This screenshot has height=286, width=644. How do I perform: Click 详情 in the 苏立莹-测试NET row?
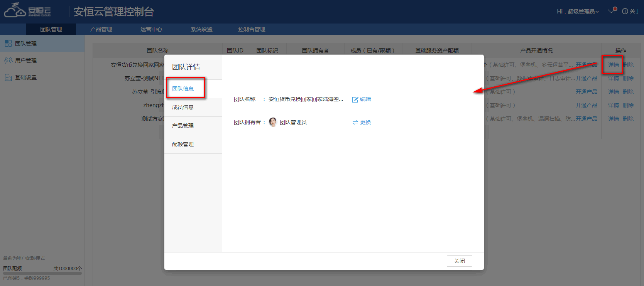pyautogui.click(x=614, y=78)
